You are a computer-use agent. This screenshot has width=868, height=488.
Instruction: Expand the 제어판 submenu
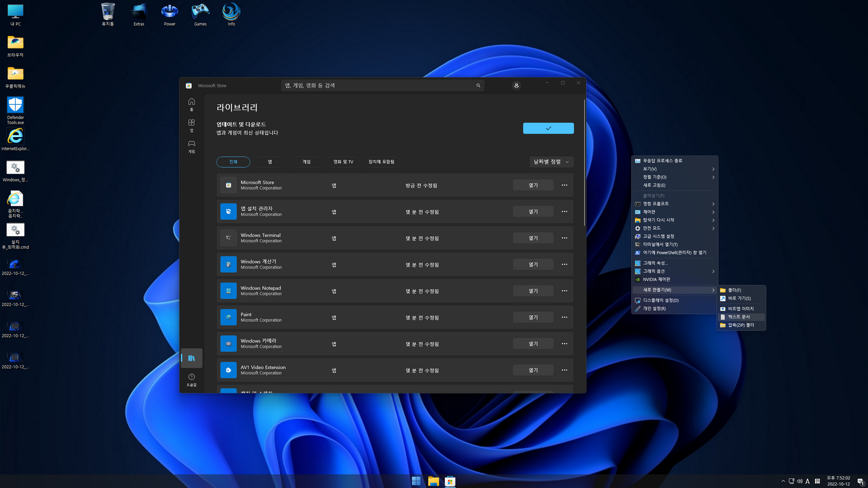675,212
